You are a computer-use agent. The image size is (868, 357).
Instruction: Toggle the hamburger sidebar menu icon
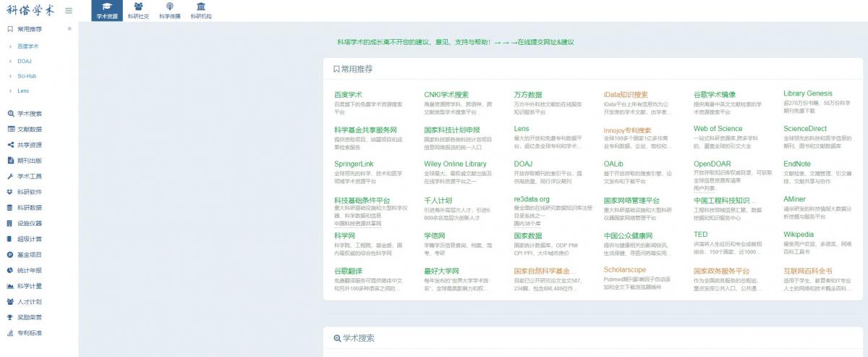click(69, 10)
